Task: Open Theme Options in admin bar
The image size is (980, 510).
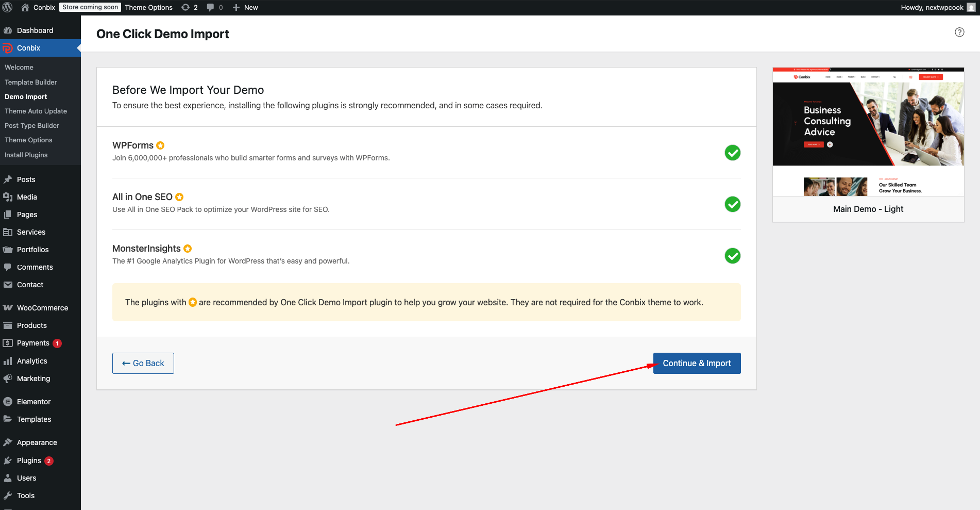Action: click(x=148, y=7)
